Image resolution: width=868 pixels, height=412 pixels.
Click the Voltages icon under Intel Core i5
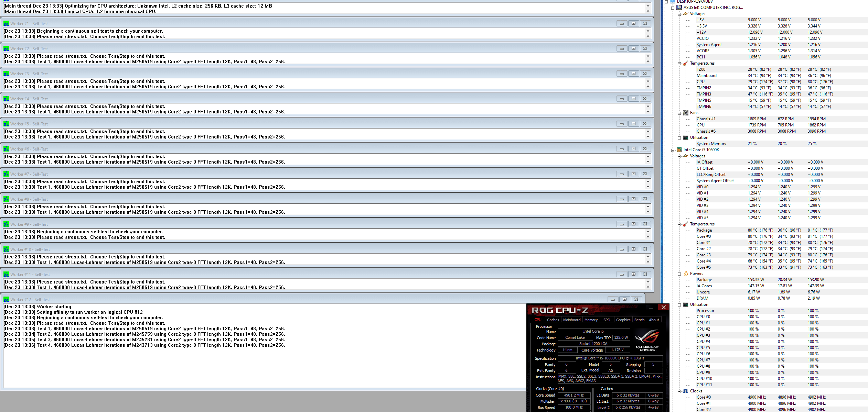click(686, 156)
